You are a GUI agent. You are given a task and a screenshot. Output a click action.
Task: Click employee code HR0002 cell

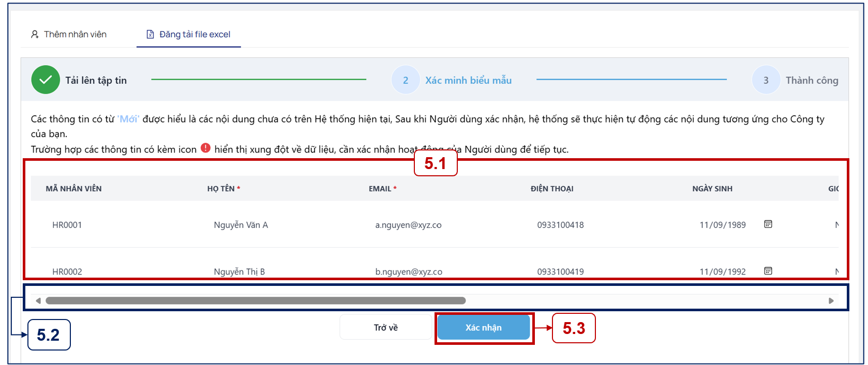coord(67,271)
